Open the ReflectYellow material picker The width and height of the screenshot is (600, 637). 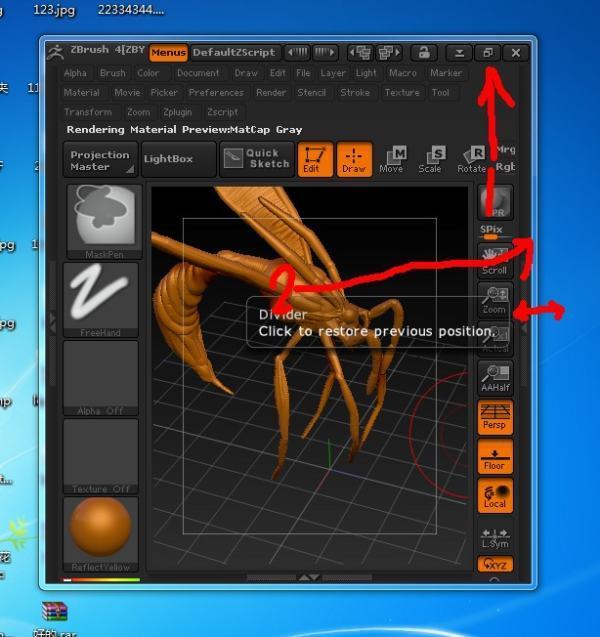click(x=101, y=534)
